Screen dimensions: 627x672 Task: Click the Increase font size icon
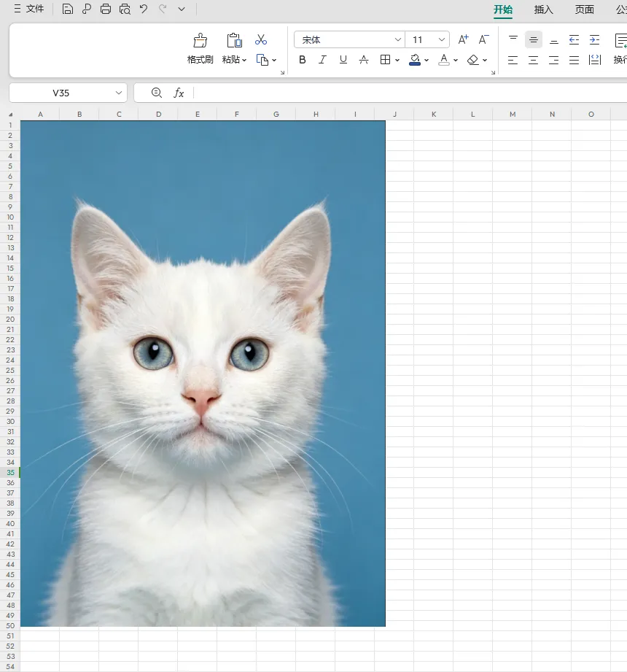[x=464, y=40]
